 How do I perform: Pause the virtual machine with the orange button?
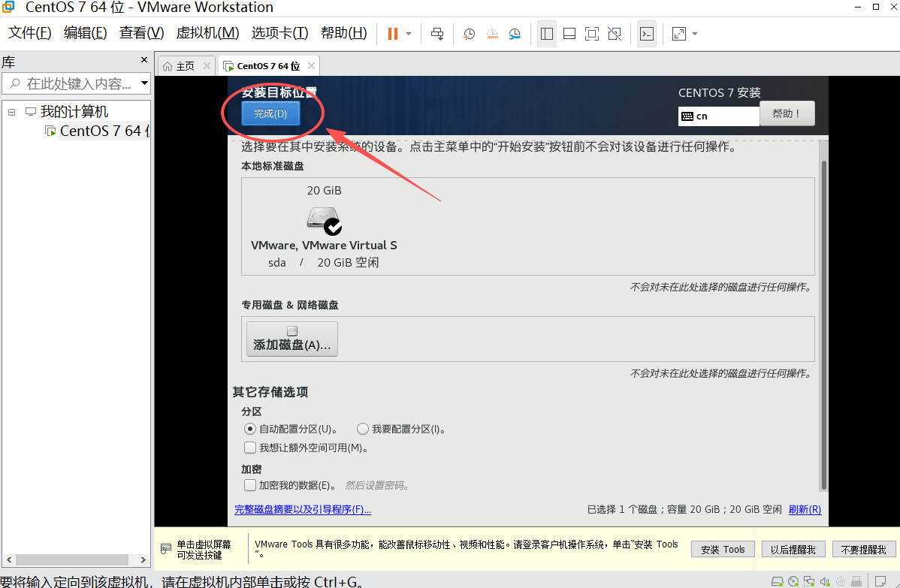click(x=393, y=34)
